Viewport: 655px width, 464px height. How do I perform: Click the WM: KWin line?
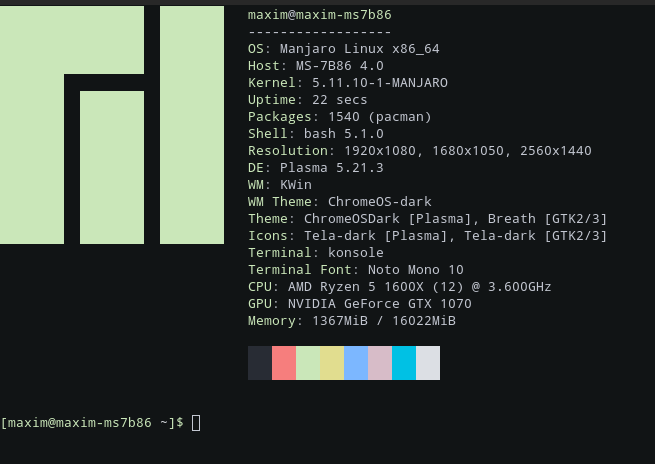[x=279, y=185]
